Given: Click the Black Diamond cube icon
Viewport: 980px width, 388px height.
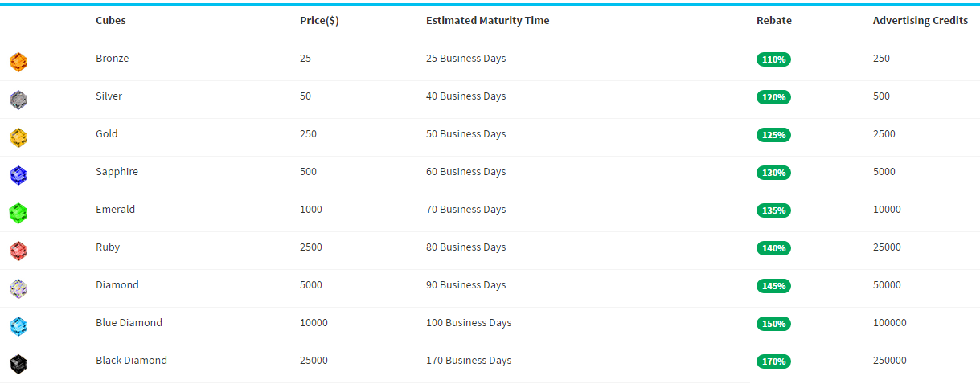Looking at the screenshot, I should pyautogui.click(x=18, y=364).
